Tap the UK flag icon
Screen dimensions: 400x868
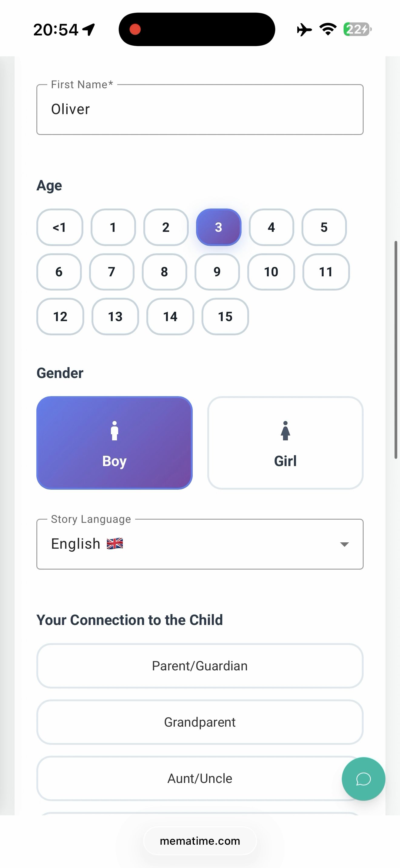pyautogui.click(x=115, y=544)
